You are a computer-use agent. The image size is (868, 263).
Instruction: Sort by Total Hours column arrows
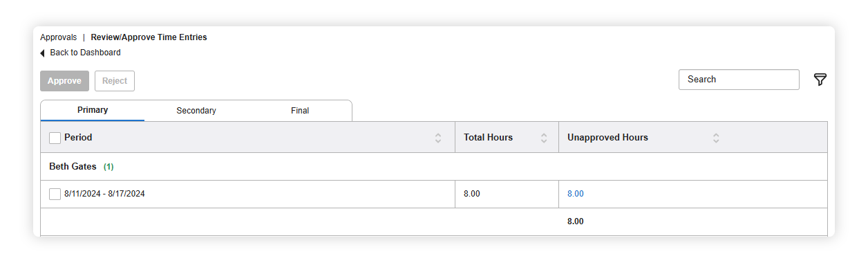coord(544,138)
